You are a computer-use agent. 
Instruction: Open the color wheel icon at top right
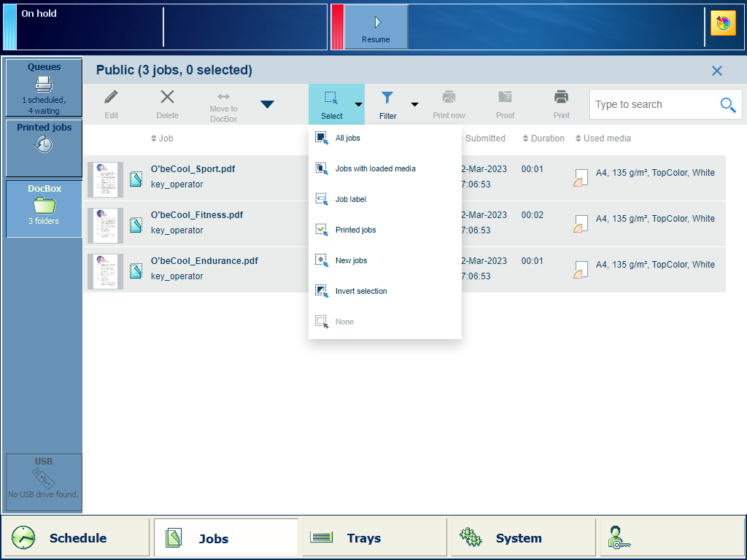point(723,23)
